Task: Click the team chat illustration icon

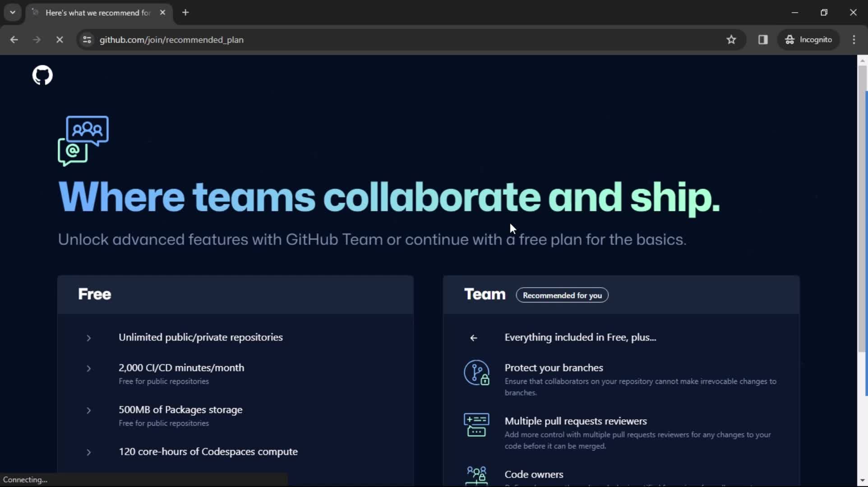Action: (x=83, y=141)
